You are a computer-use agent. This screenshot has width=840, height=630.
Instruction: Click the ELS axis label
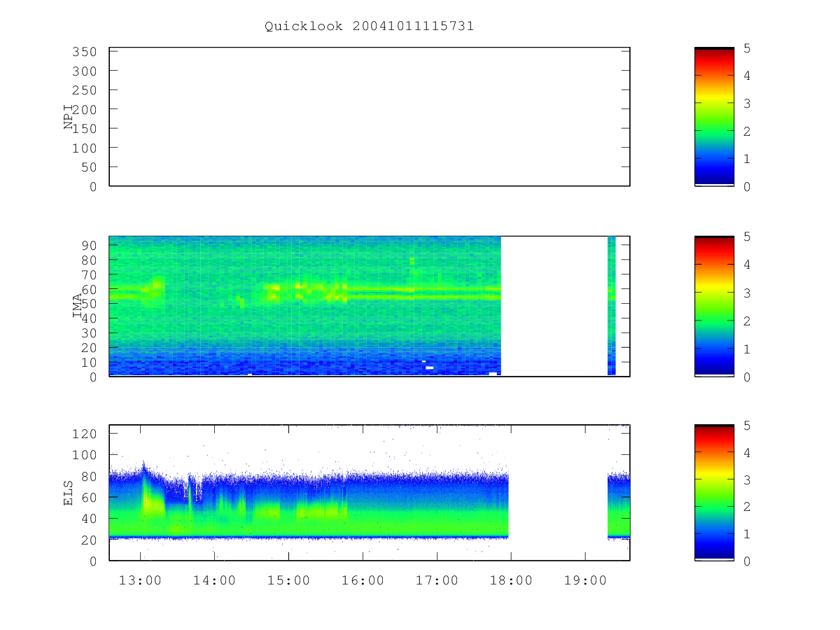click(x=69, y=493)
